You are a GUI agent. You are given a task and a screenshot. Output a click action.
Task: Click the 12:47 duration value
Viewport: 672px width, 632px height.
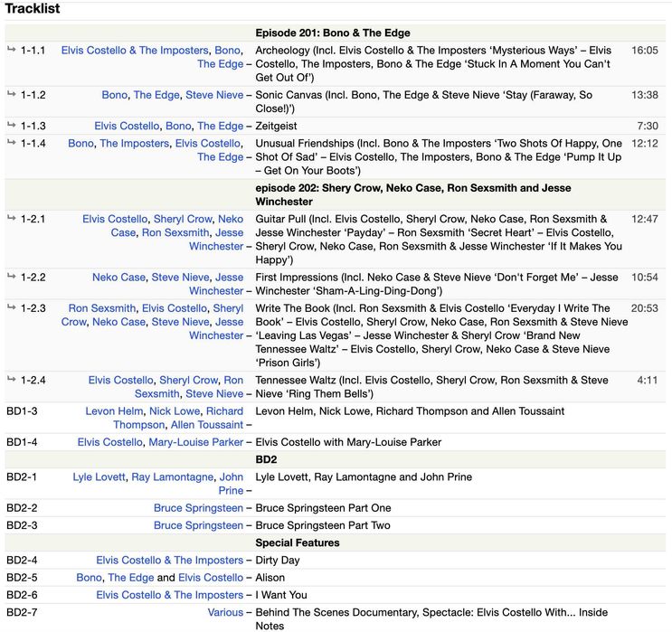(x=645, y=219)
